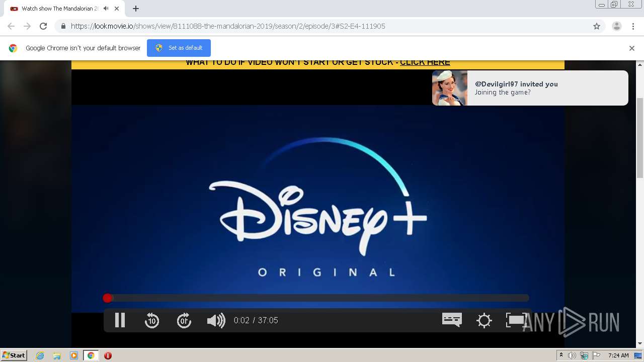Viewport: 644px width, 362px height.
Task: View site security lock info
Action: [63, 26]
